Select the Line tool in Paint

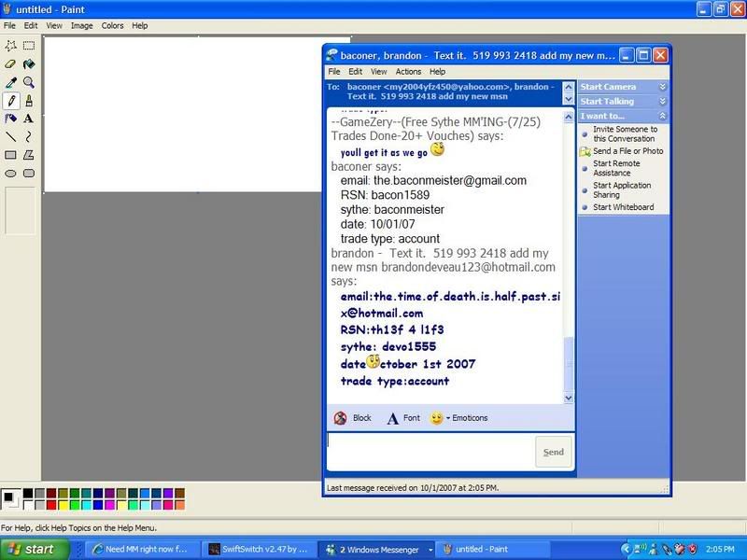tap(10, 136)
